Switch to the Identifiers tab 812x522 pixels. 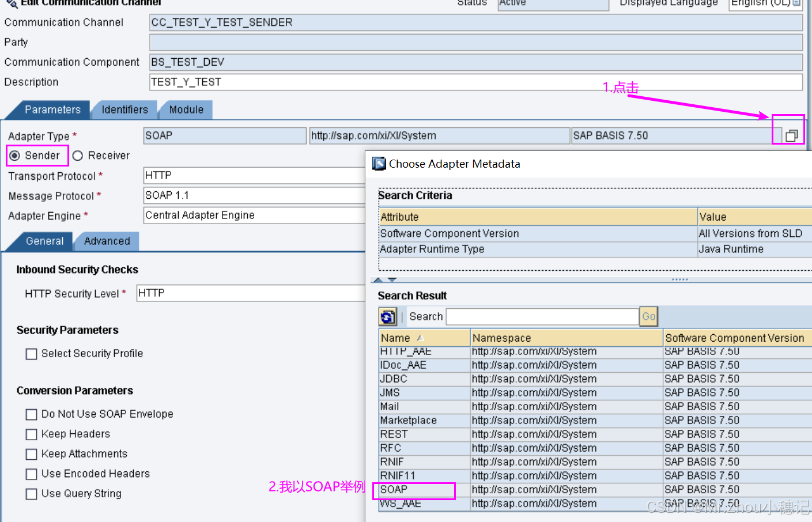(x=124, y=109)
